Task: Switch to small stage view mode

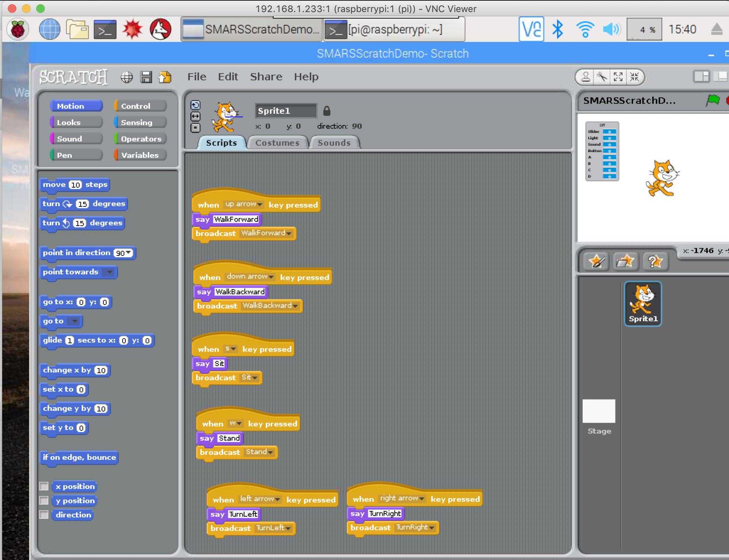Action: point(702,77)
